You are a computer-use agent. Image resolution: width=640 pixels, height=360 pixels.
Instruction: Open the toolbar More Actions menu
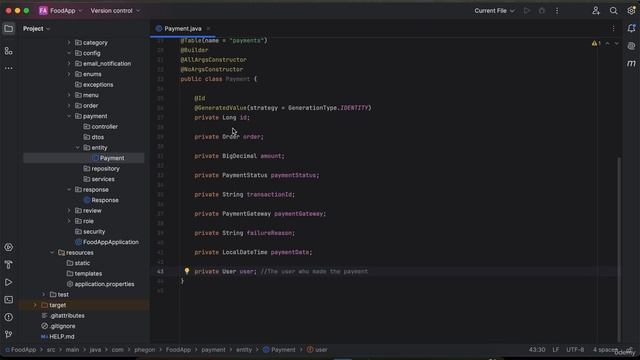[557, 11]
